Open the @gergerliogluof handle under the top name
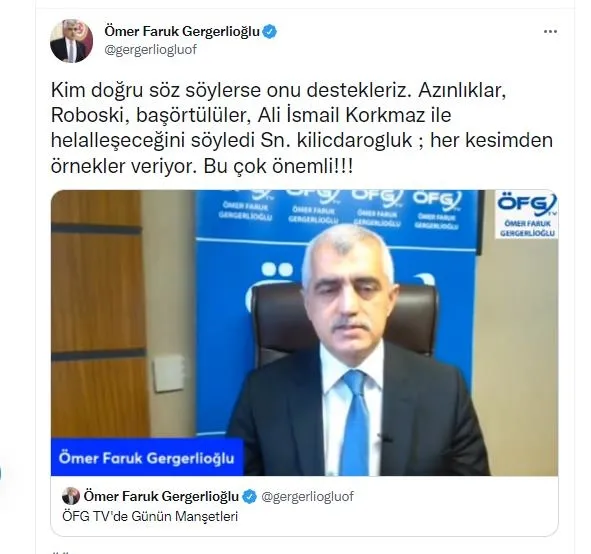Viewport: 591px width, 554px height. click(x=150, y=49)
